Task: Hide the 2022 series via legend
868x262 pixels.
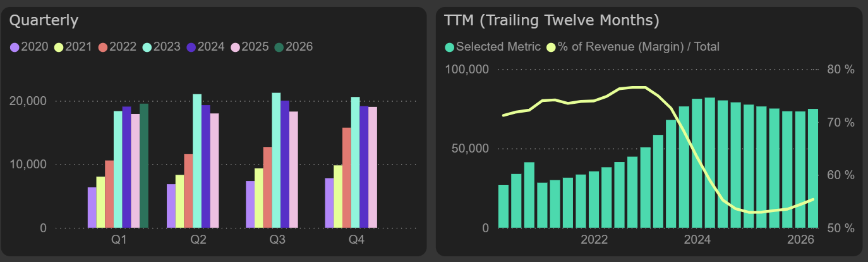Action: click(118, 47)
